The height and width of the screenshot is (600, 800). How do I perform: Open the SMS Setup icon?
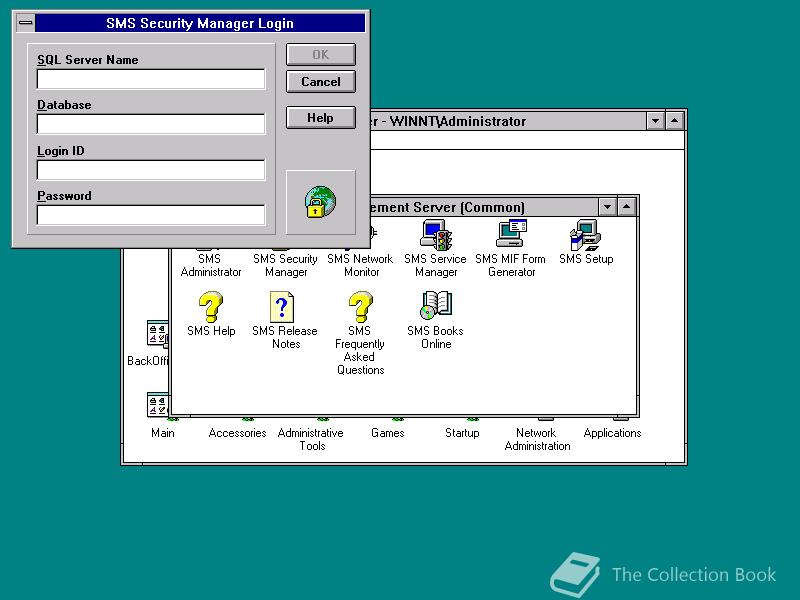(586, 235)
